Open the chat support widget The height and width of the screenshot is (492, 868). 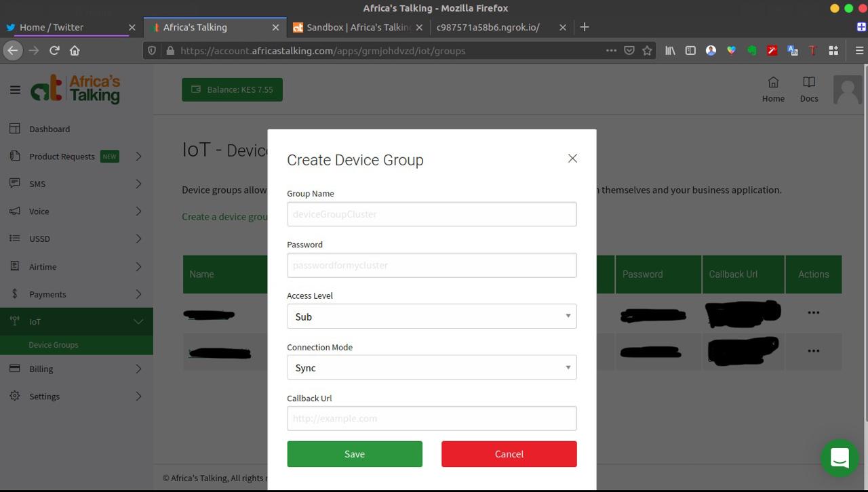click(x=840, y=458)
